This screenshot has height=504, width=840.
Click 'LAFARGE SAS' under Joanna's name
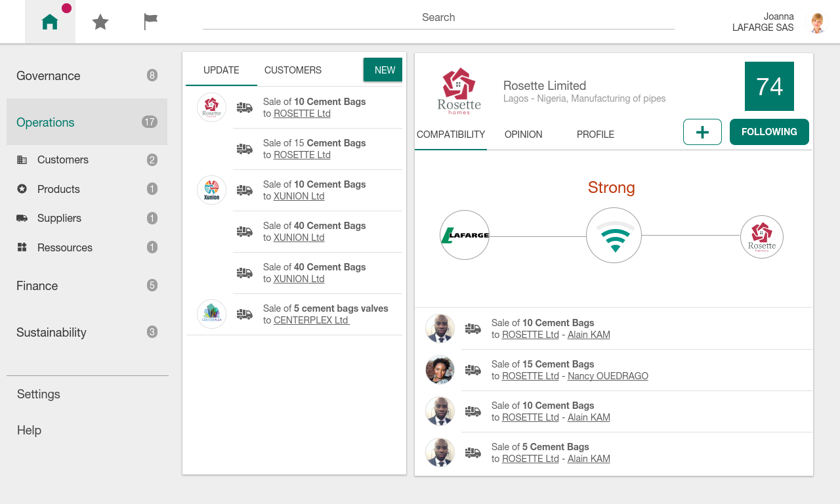tap(763, 28)
